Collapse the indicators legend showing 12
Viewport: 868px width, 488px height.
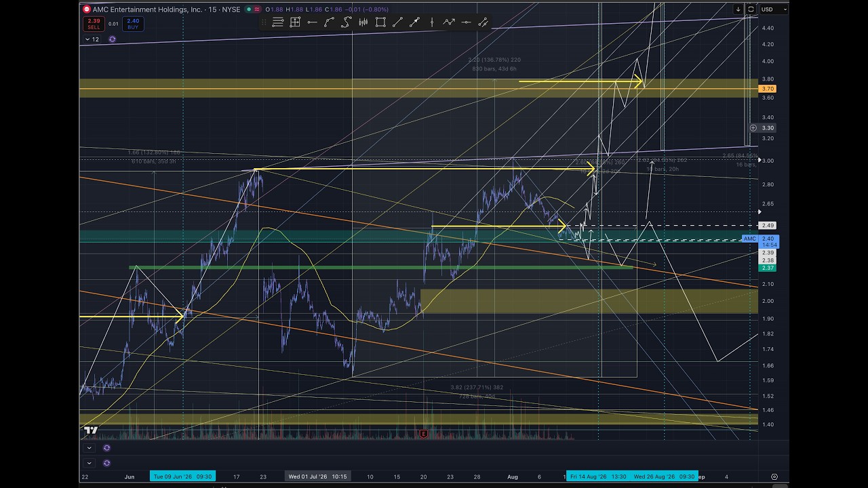pos(92,39)
